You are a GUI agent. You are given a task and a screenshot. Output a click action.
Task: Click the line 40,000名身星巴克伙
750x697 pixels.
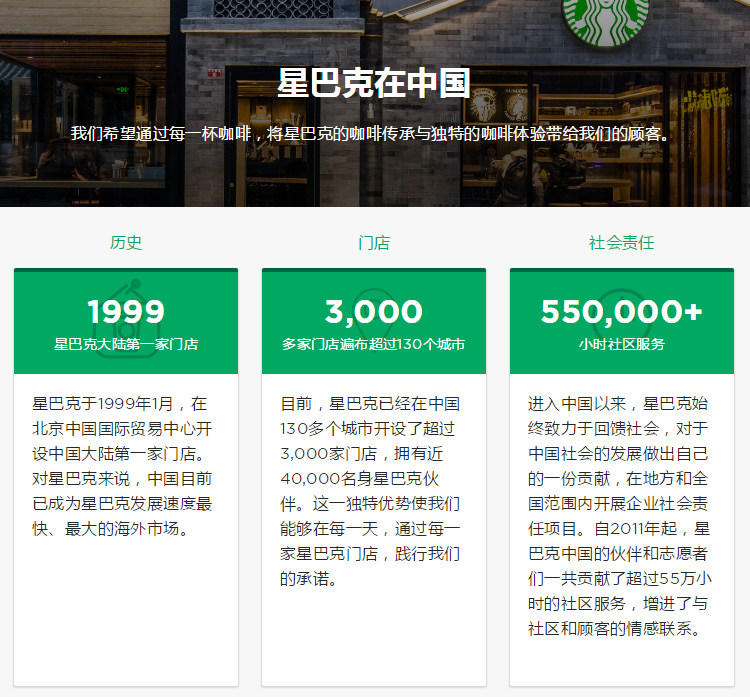click(360, 479)
